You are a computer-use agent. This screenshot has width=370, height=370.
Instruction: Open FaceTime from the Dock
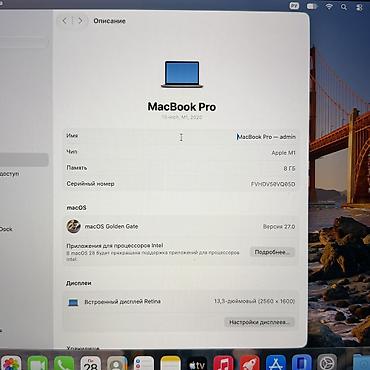[x=38, y=363]
